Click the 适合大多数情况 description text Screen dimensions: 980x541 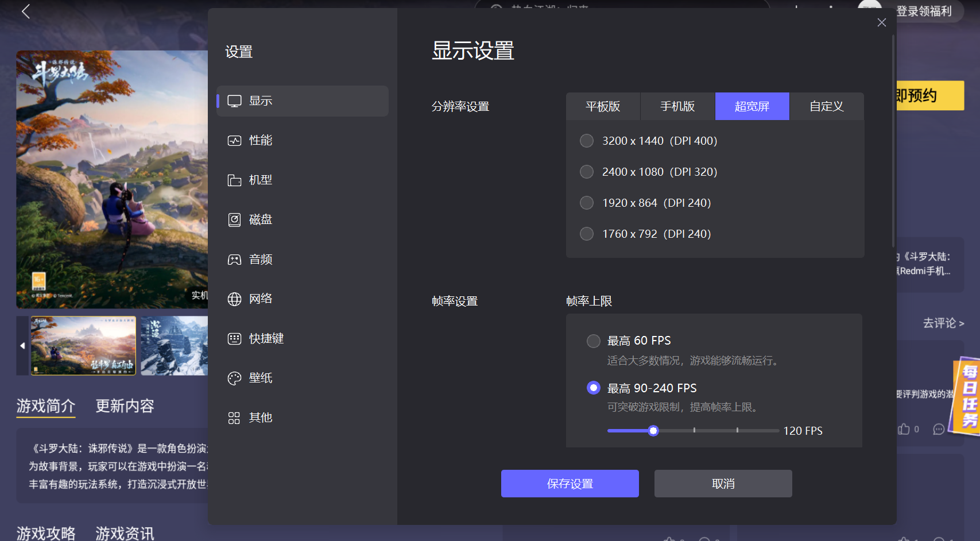(694, 361)
